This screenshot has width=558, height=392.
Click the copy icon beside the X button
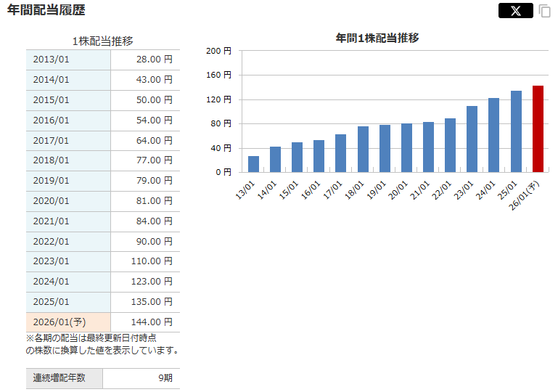[x=544, y=11]
